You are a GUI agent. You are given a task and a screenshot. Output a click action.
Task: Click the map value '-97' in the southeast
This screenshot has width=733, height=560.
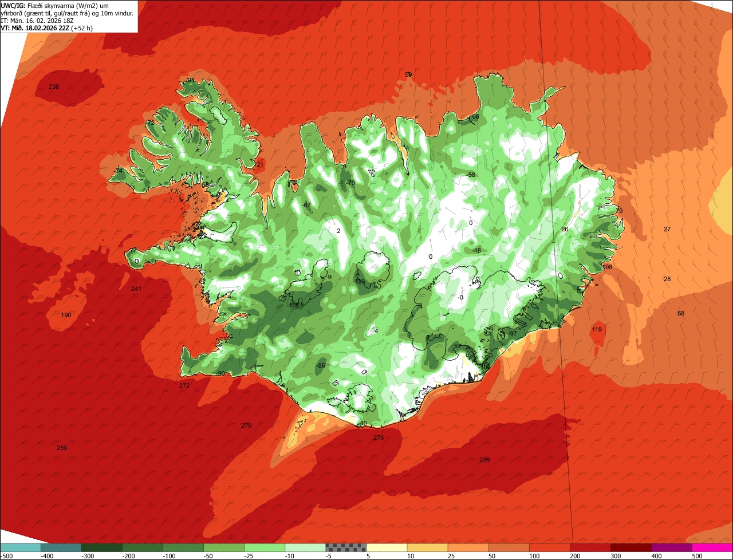pos(513,333)
